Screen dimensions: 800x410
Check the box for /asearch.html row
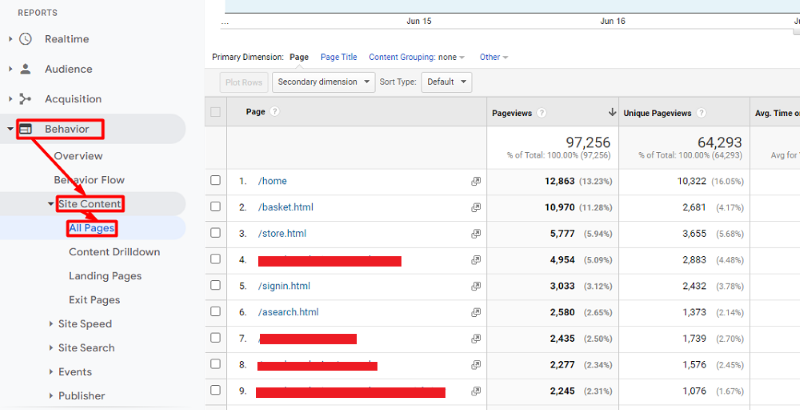(215, 311)
